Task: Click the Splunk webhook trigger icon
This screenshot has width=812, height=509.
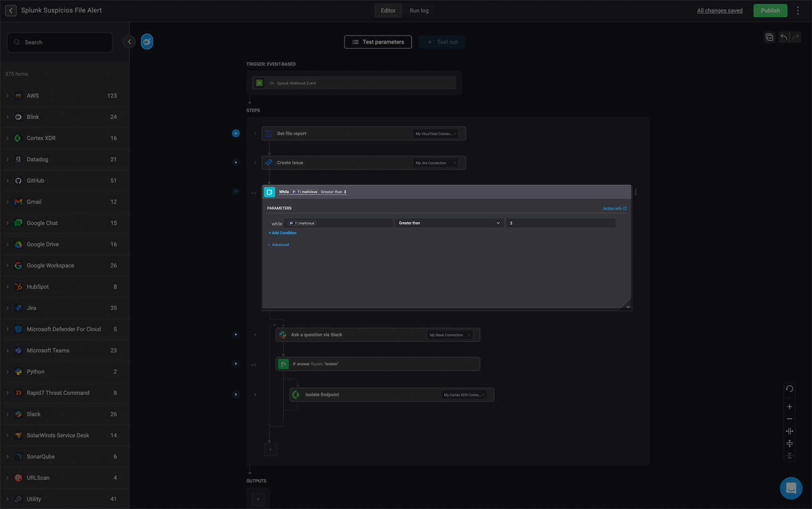Action: [259, 83]
